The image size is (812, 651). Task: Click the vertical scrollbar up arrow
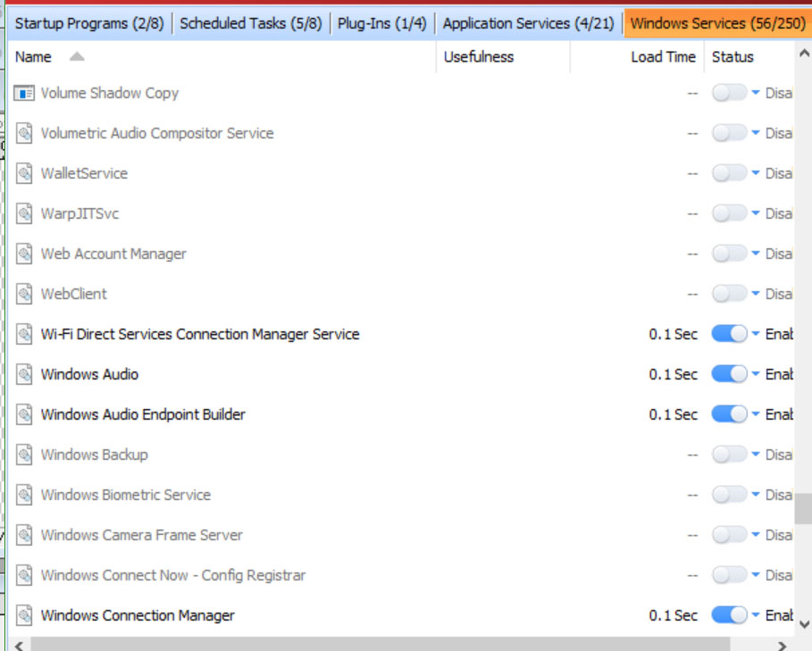pyautogui.click(x=804, y=53)
